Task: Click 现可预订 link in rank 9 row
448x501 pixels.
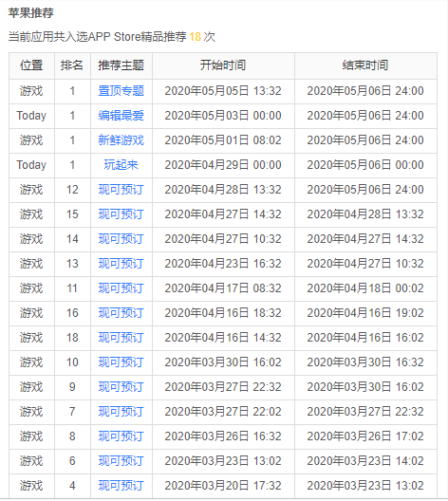Action: 121,387
